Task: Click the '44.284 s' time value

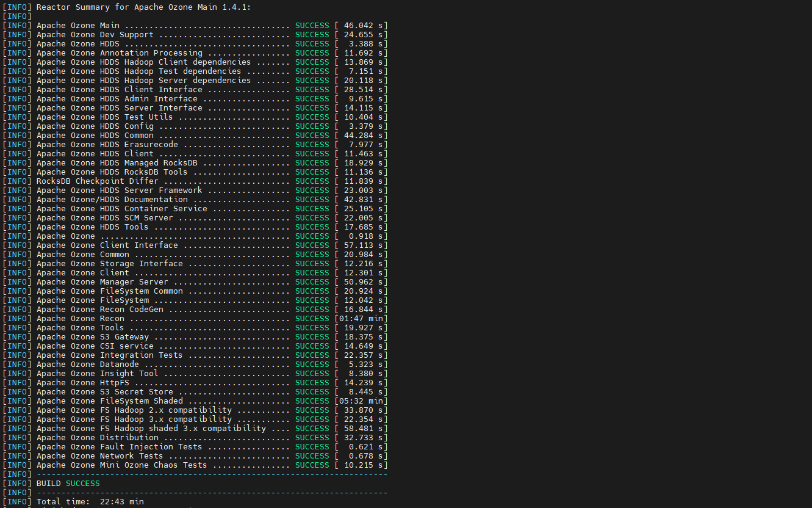Action: coord(365,136)
